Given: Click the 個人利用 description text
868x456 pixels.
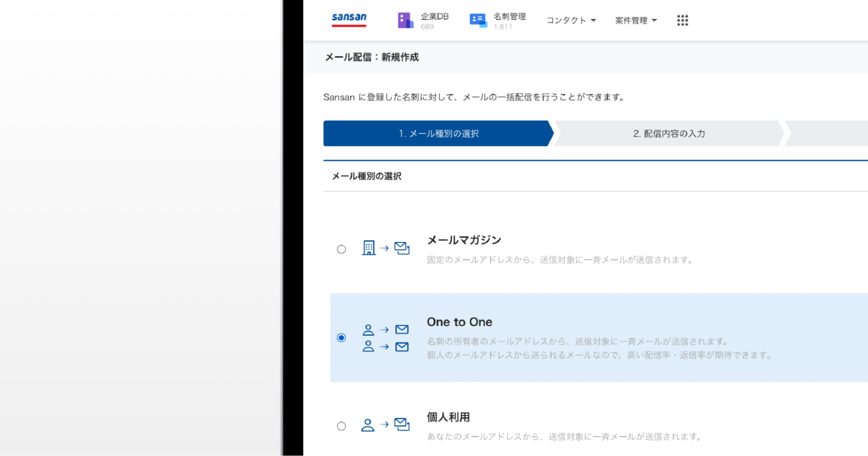Looking at the screenshot, I should [x=565, y=437].
